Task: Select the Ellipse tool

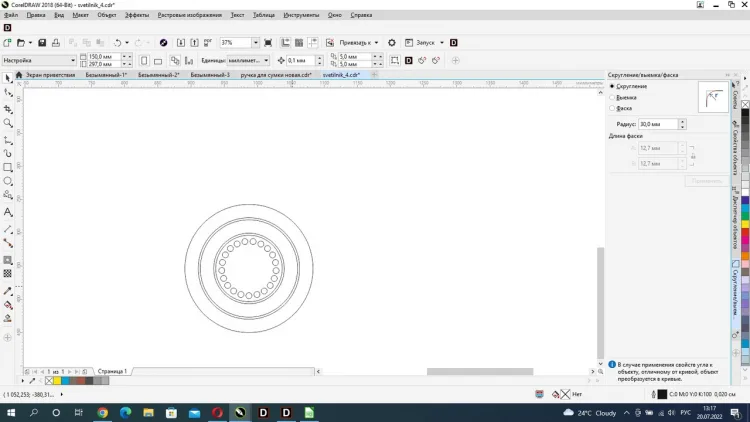Action: point(8,181)
